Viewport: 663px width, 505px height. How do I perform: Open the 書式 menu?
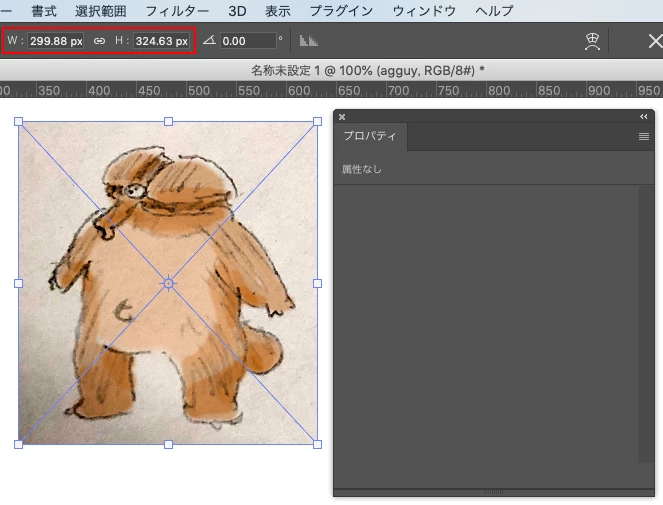click(x=44, y=11)
